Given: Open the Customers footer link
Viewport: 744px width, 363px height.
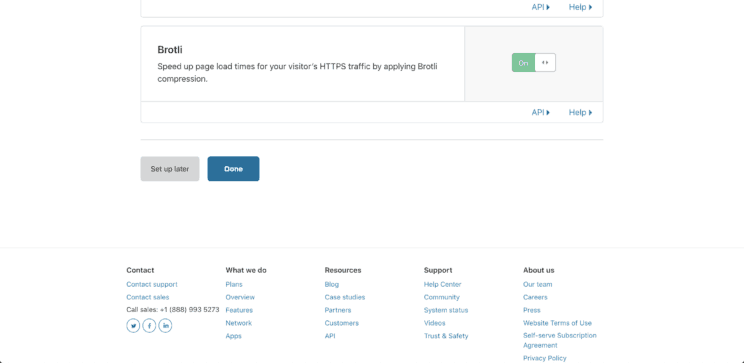Looking at the screenshot, I should [x=342, y=323].
